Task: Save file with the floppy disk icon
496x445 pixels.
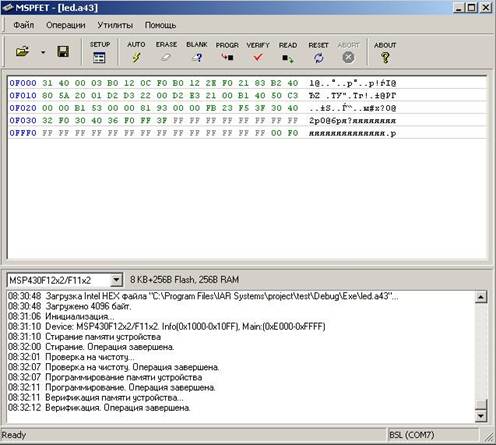Action: (63, 52)
